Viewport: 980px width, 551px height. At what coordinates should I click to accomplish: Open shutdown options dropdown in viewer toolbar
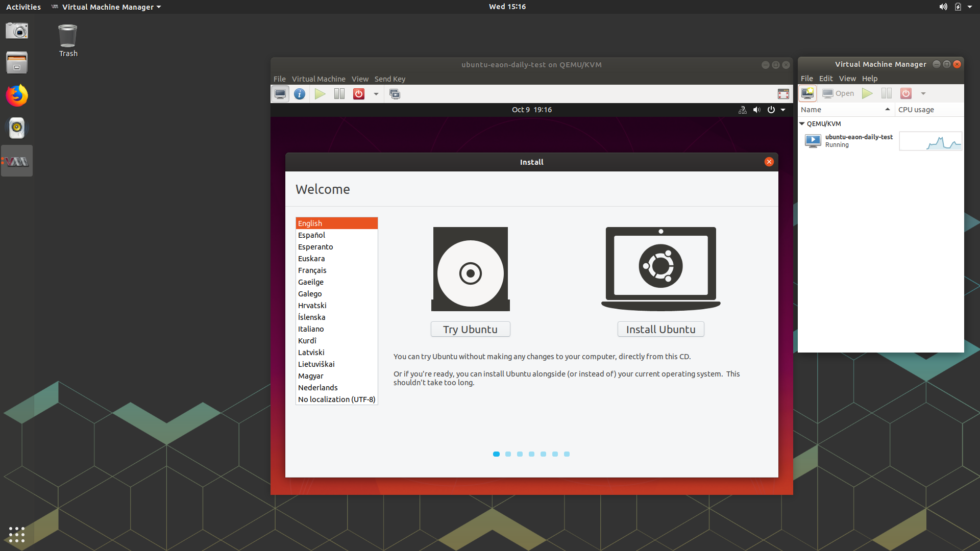pos(376,94)
